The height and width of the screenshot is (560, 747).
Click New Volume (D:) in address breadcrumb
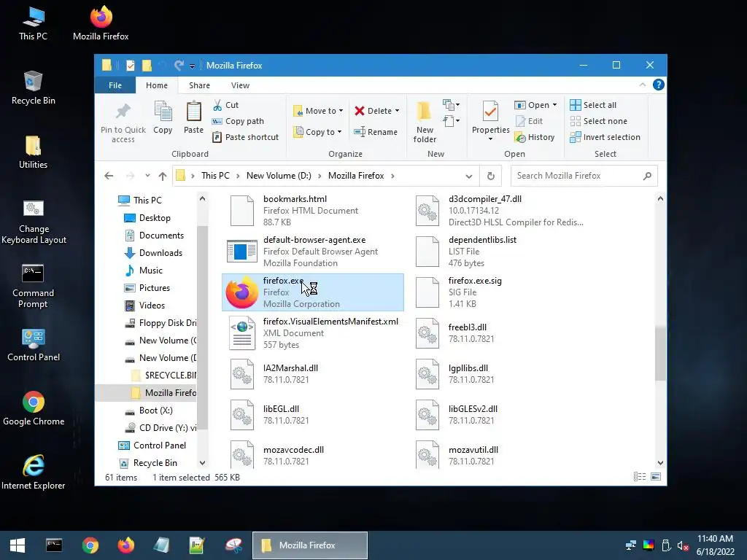click(279, 176)
